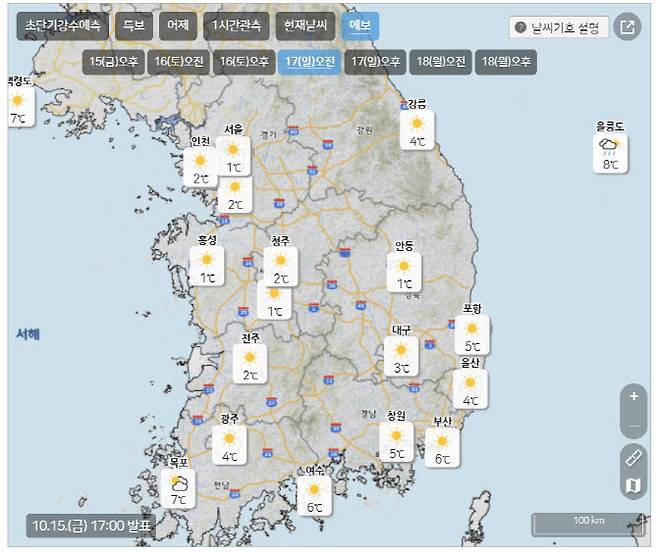Click the 포항 5℃ weather card
The height and width of the screenshot is (553, 658).
[472, 335]
